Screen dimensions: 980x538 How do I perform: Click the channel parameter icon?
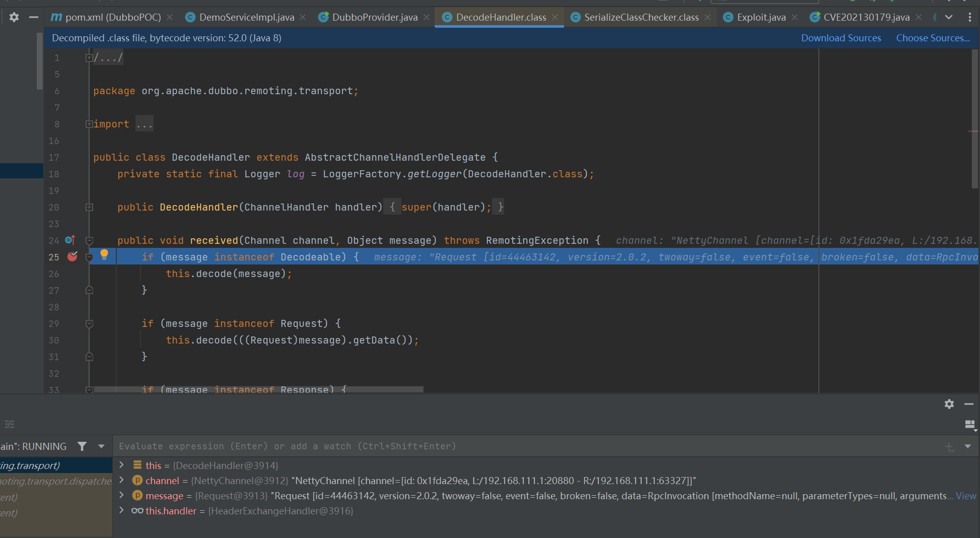point(137,480)
